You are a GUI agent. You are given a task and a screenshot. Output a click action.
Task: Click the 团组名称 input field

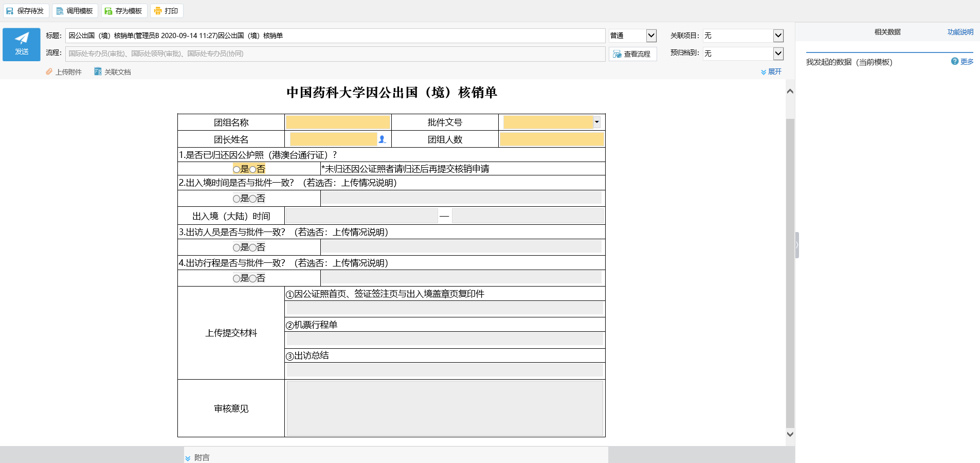point(338,122)
